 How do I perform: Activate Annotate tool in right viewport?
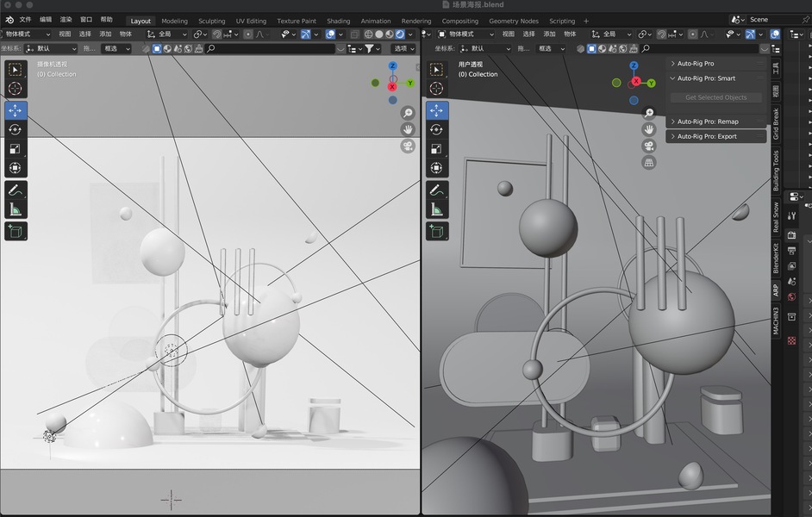436,190
